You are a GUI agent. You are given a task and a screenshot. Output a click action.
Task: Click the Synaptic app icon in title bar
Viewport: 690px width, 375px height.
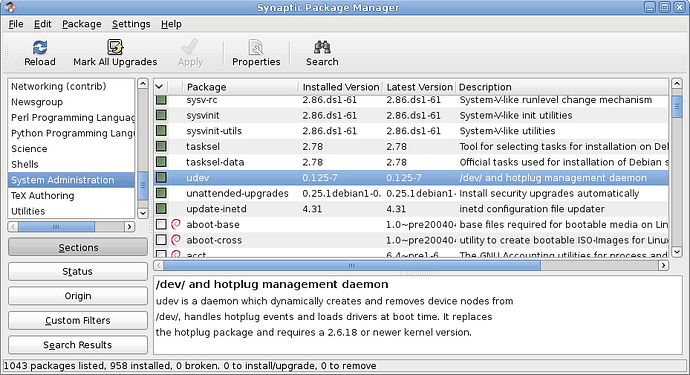pyautogui.click(x=11, y=7)
